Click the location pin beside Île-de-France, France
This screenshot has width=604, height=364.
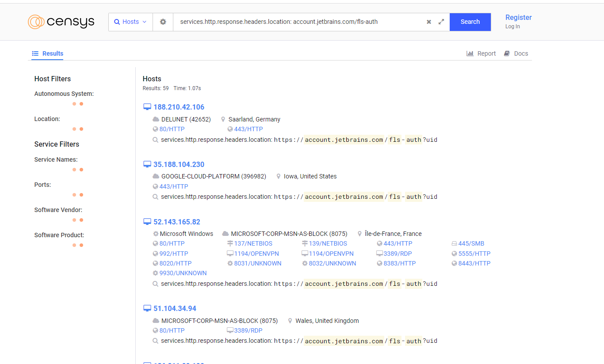[360, 234]
